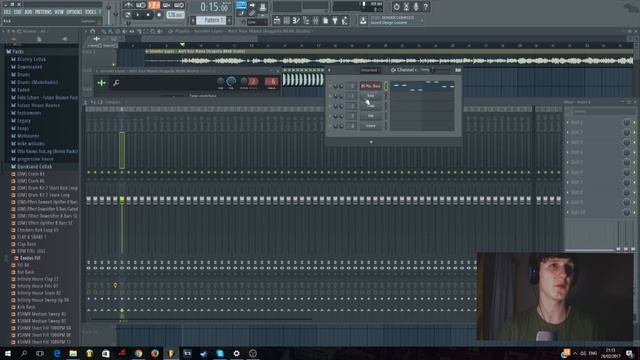Open the Compact layout dropdown in mixer
The width and height of the screenshot is (640, 360).
pos(112,102)
